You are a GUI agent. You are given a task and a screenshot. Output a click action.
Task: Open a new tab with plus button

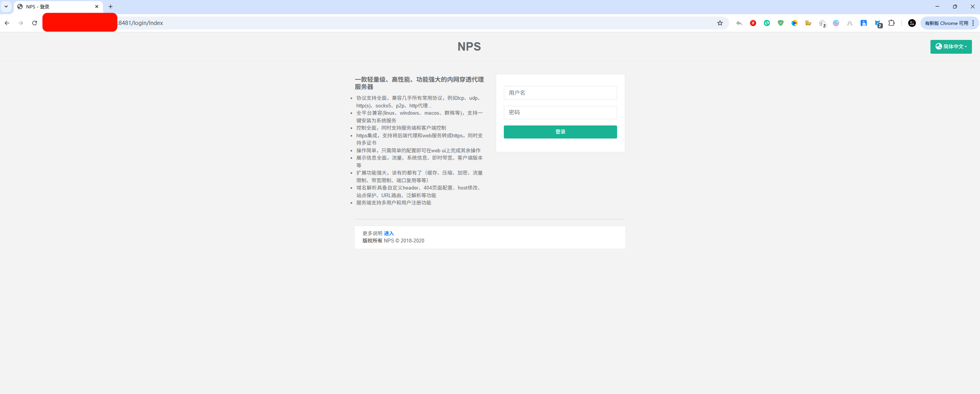click(x=111, y=7)
